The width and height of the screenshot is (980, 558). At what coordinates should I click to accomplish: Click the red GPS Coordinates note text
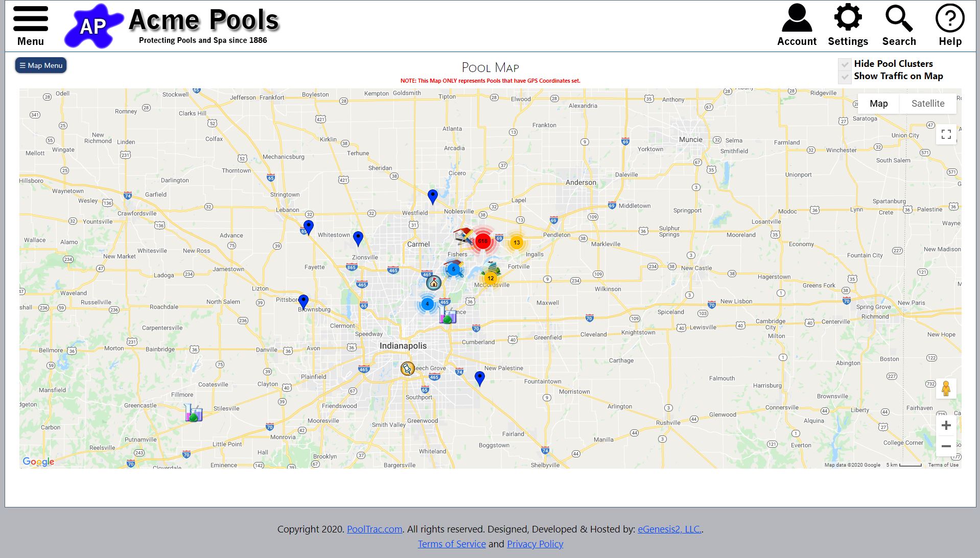[490, 81]
